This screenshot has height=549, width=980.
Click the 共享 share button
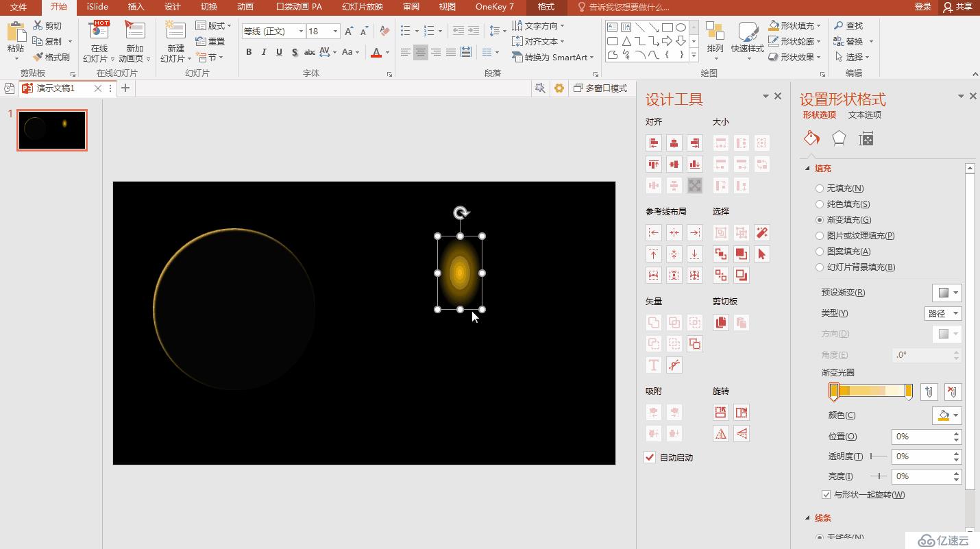(x=958, y=7)
